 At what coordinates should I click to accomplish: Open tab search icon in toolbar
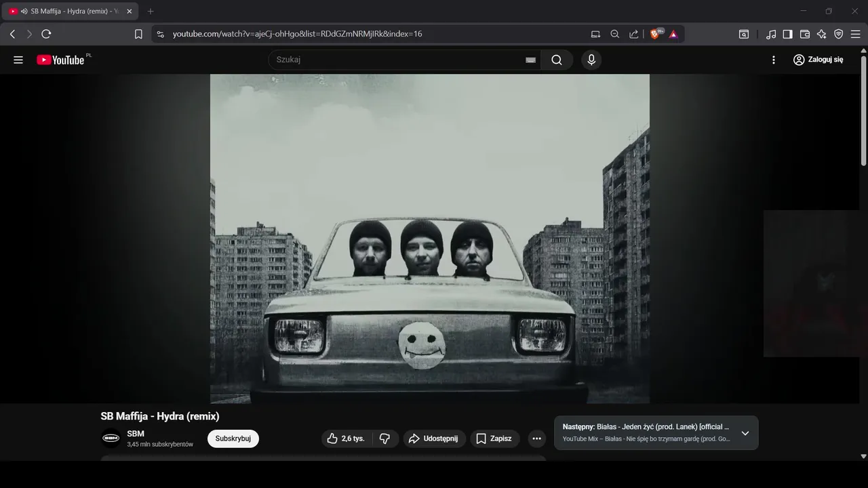click(744, 34)
